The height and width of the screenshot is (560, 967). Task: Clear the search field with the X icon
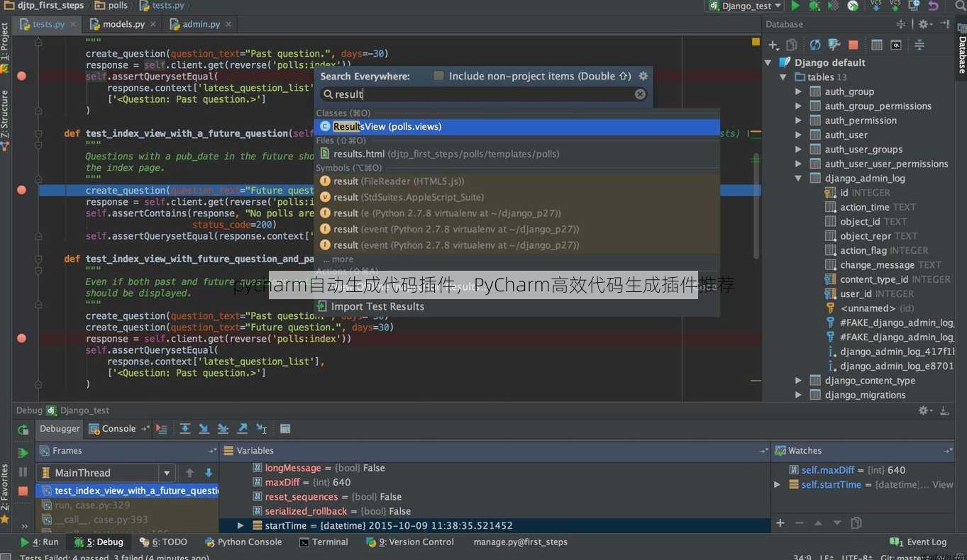[640, 94]
